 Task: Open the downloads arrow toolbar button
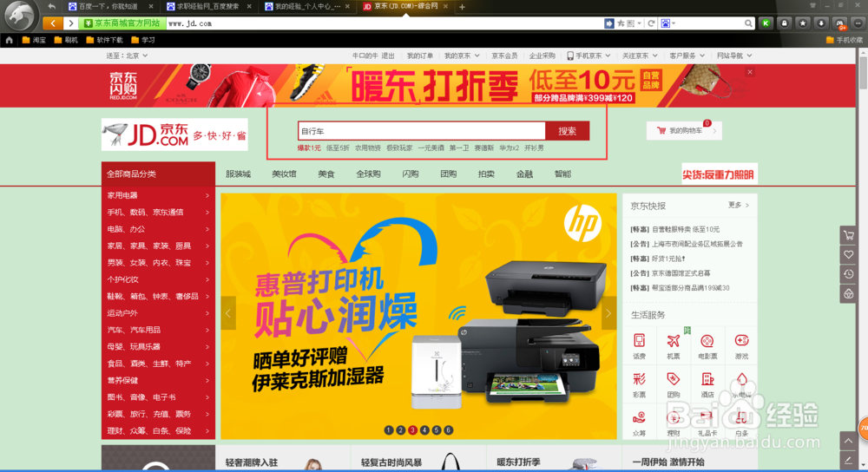click(821, 23)
